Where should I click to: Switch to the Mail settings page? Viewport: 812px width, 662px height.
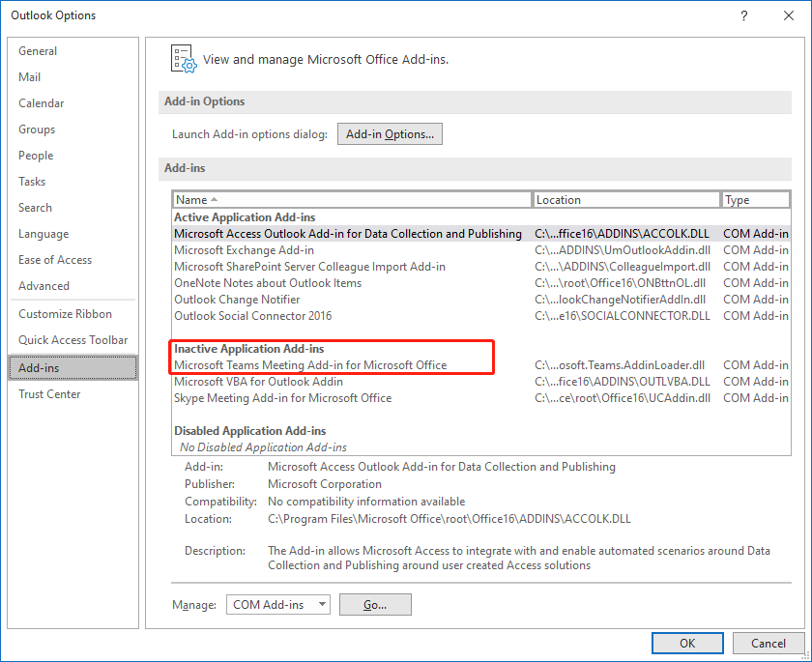point(30,76)
